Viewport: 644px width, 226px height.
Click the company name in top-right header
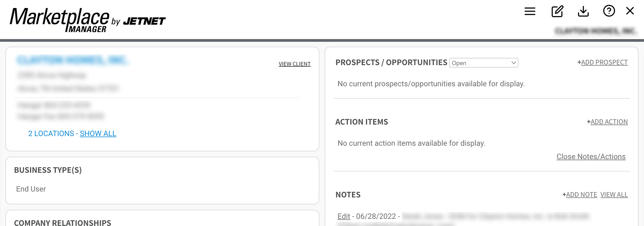[x=595, y=31]
